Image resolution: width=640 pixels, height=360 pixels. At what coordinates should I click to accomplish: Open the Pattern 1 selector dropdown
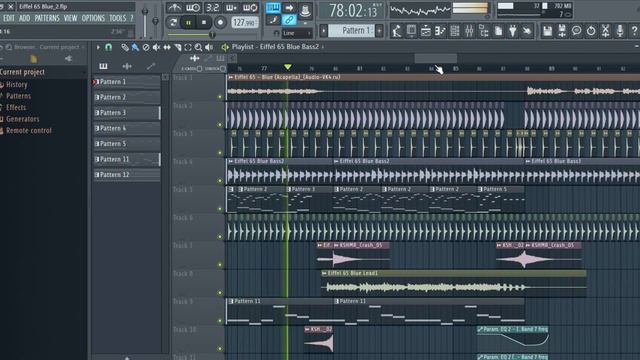pos(351,31)
